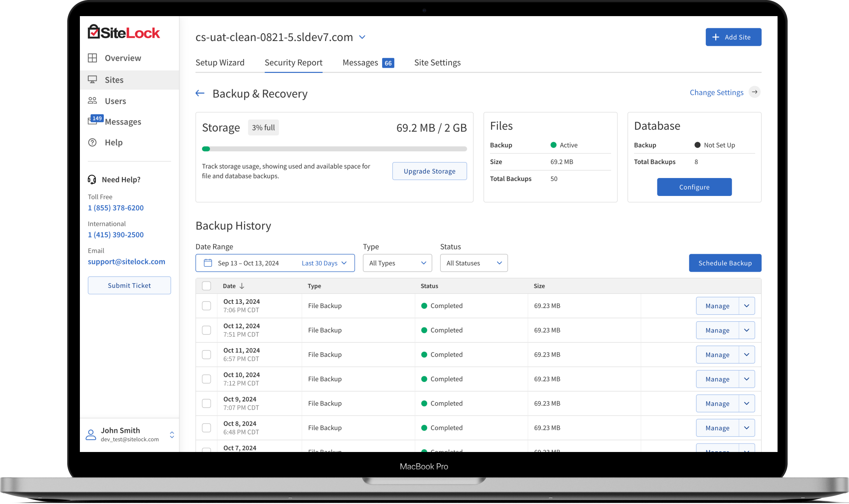Click the Help question mark icon
The width and height of the screenshot is (849, 504).
click(x=92, y=142)
